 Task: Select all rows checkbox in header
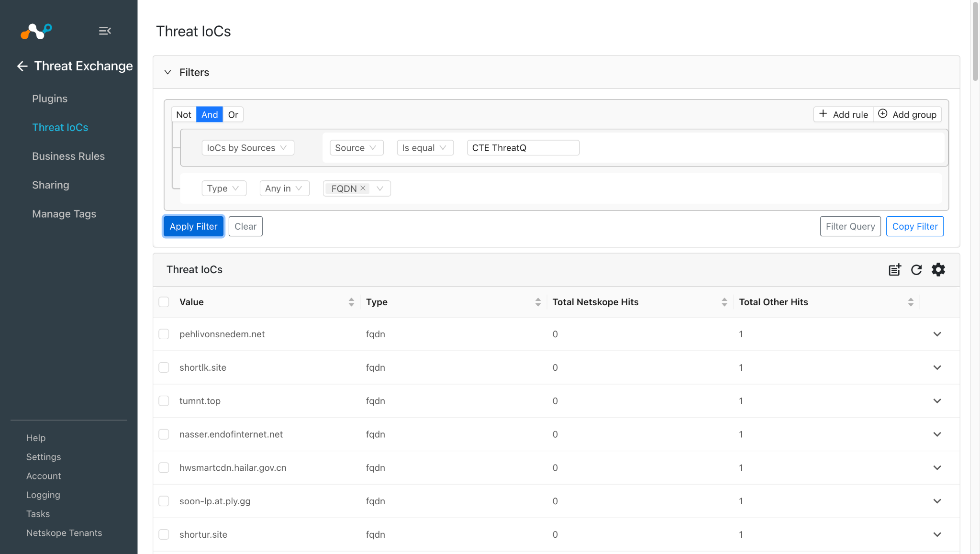164,302
